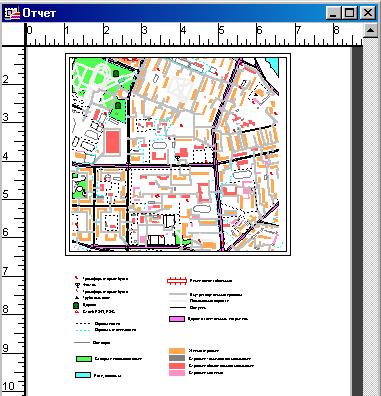
Task: Select the green legend swatch
Action: tap(84, 359)
